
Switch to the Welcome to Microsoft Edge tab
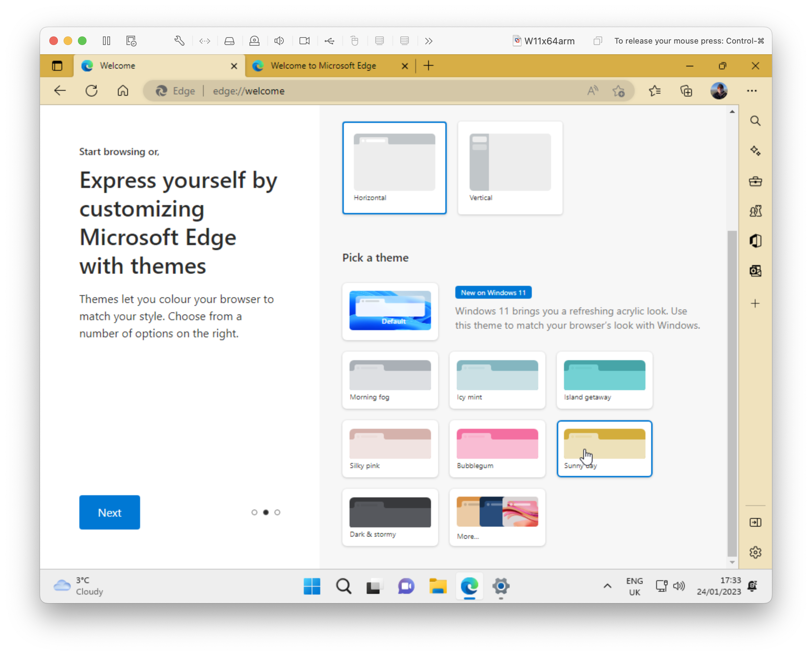[323, 65]
